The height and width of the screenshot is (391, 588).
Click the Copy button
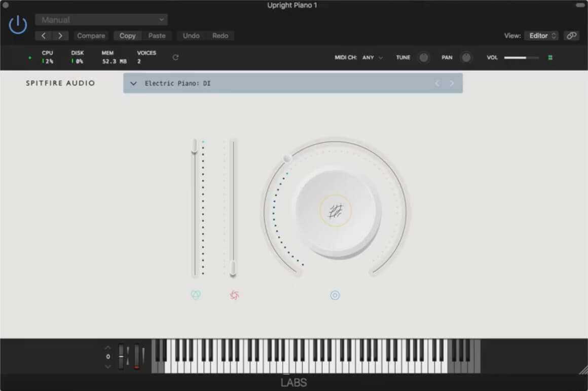pos(127,35)
